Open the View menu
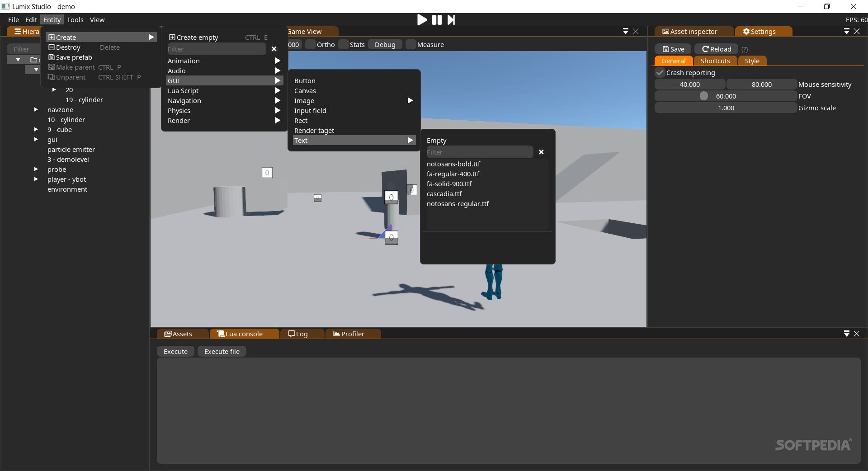The image size is (868, 471). click(97, 19)
